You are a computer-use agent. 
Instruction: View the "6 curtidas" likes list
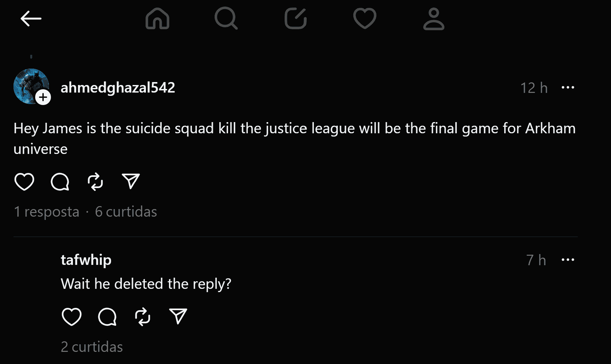point(126,212)
